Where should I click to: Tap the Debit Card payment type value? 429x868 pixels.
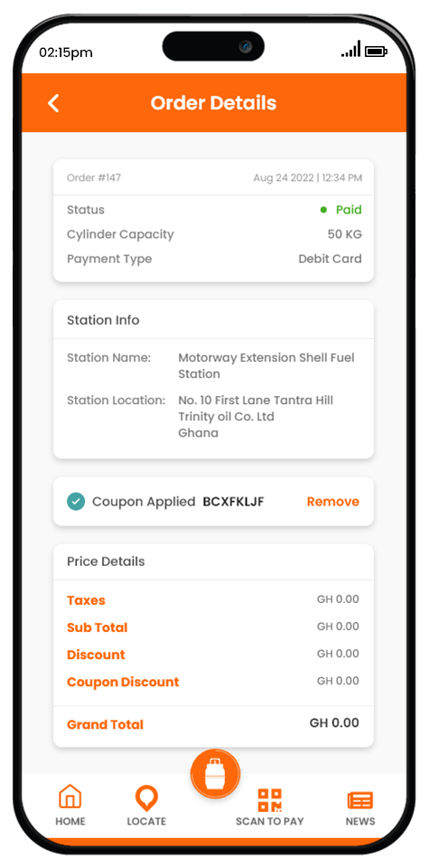coord(330,259)
